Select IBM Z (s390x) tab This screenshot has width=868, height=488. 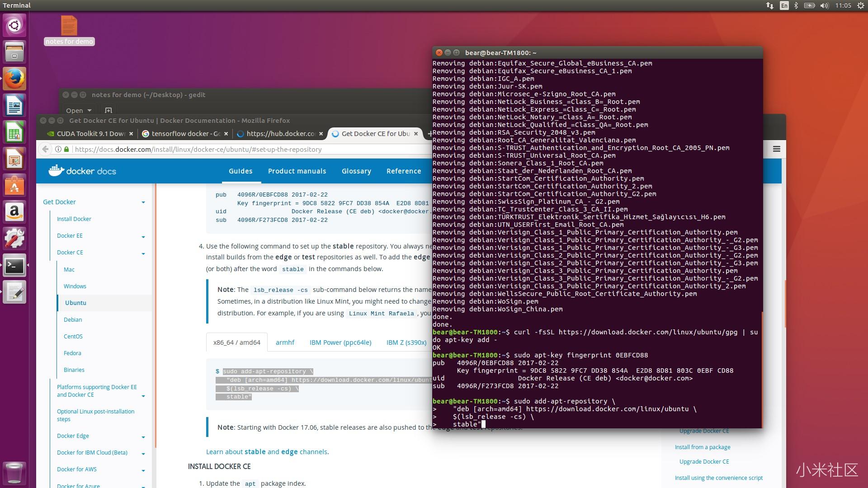[x=406, y=343]
